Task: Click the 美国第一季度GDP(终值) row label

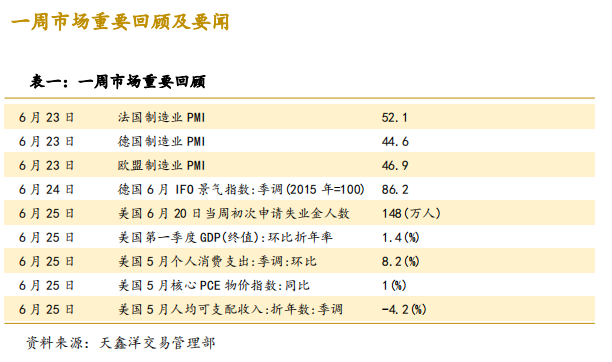Action: click(x=225, y=237)
